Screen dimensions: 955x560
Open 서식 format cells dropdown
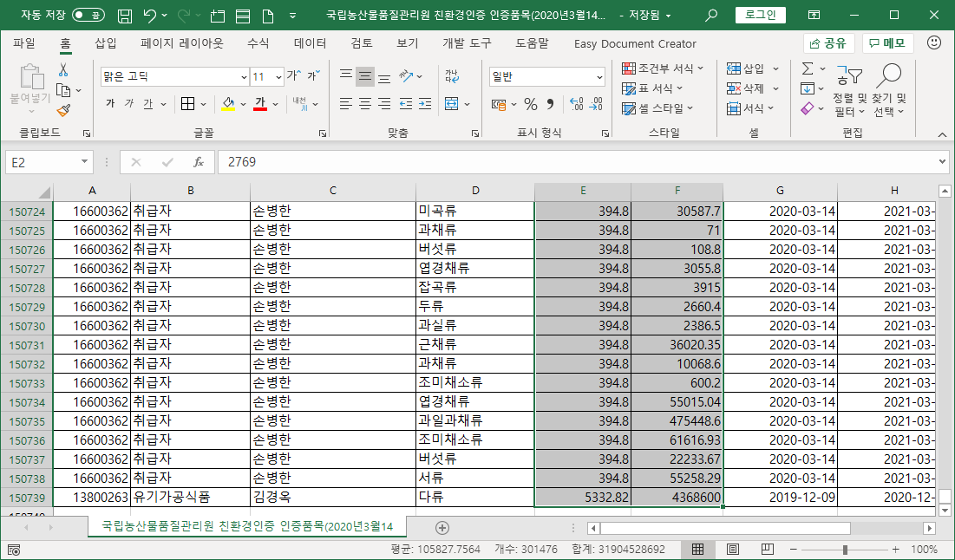click(750, 108)
